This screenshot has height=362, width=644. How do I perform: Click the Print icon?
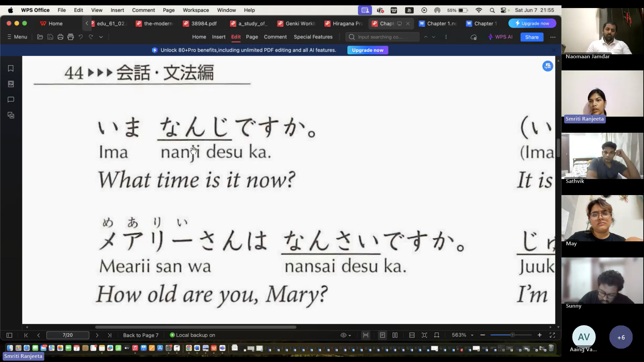pos(60,37)
